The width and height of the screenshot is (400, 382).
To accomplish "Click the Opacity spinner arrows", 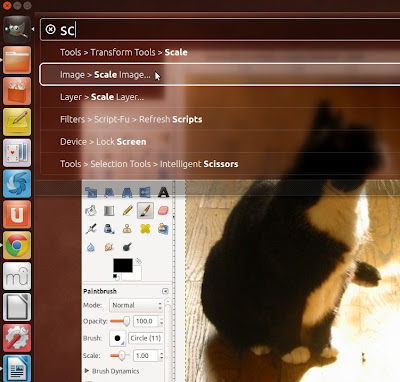I will coord(161,321).
